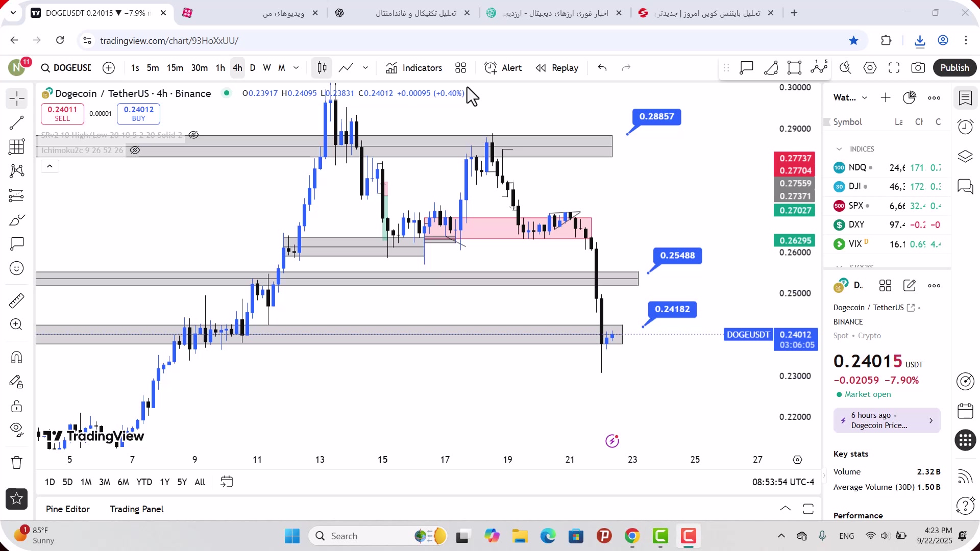
Task: Open the Dogecoin Price news item
Action: pyautogui.click(x=887, y=420)
